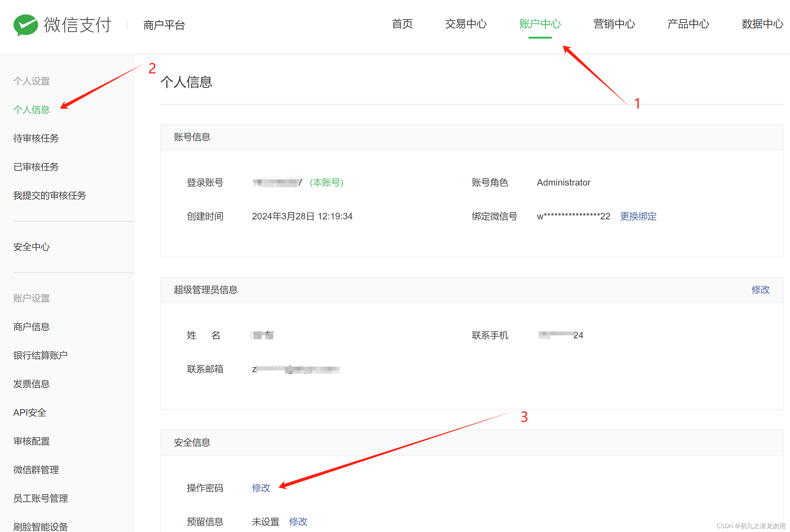Image resolution: width=790 pixels, height=532 pixels.
Task: Open the 营销中心 tab
Action: click(x=614, y=24)
